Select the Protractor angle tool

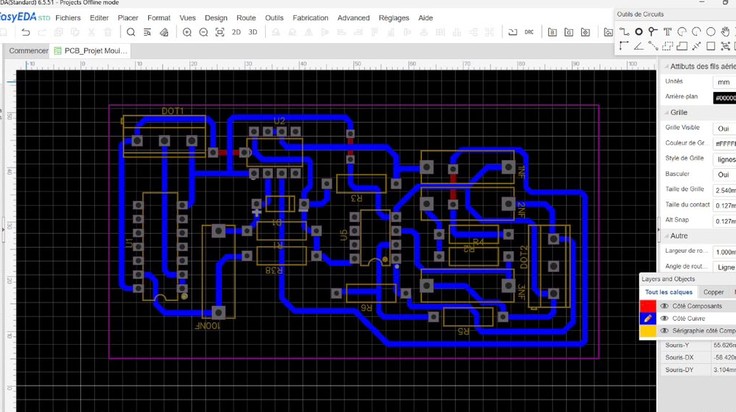tap(638, 46)
